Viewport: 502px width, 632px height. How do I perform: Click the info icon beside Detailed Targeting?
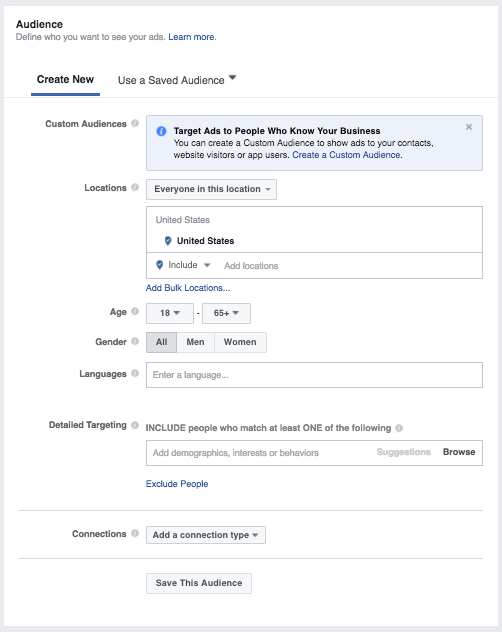click(135, 425)
